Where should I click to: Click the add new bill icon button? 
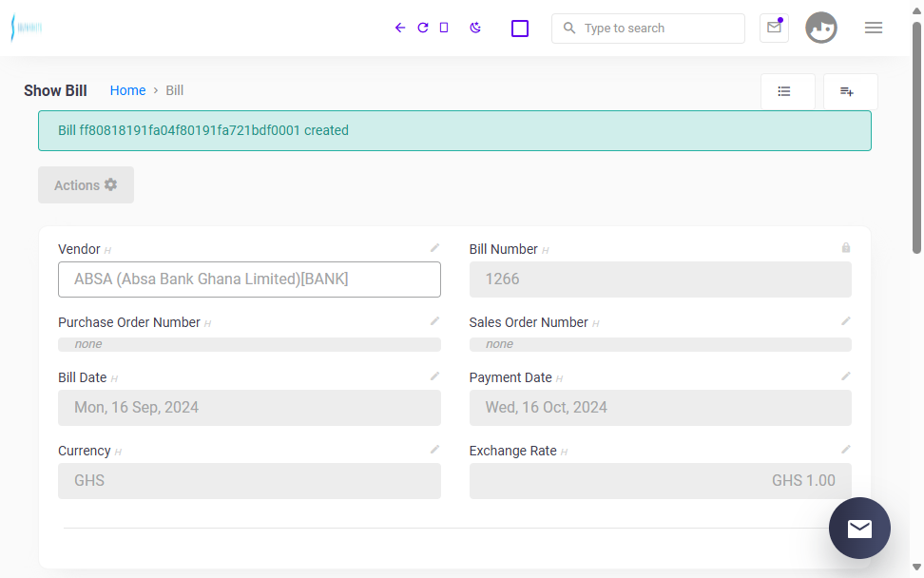click(851, 91)
